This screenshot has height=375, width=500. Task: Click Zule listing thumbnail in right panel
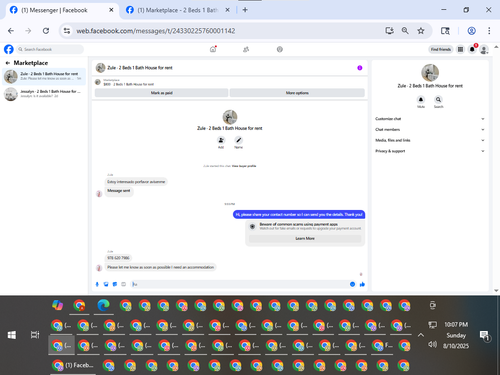pos(430,73)
